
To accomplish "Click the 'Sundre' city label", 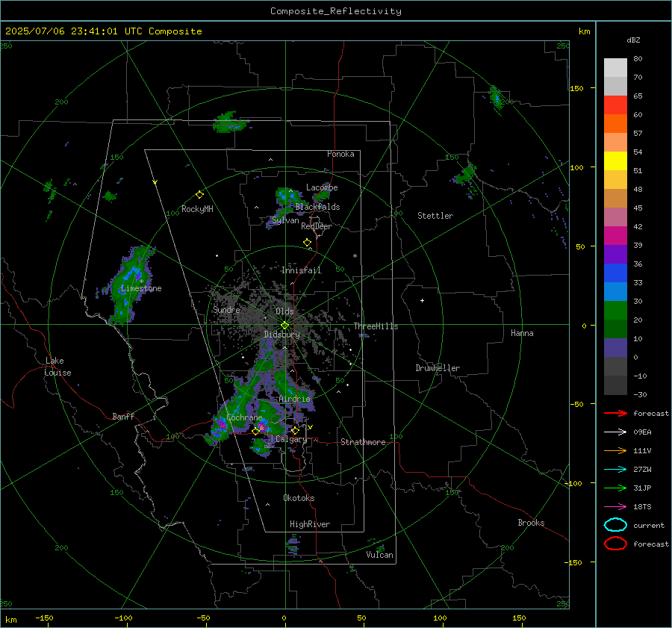I will pos(227,310).
